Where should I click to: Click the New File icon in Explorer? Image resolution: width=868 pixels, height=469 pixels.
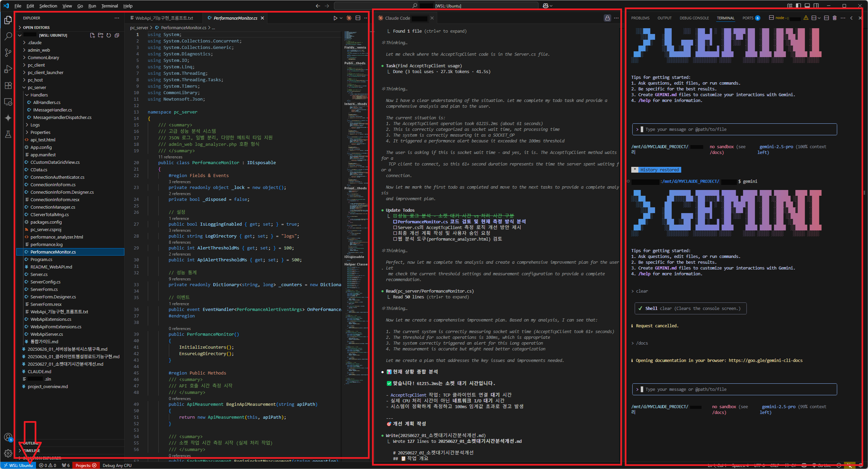pos(92,35)
